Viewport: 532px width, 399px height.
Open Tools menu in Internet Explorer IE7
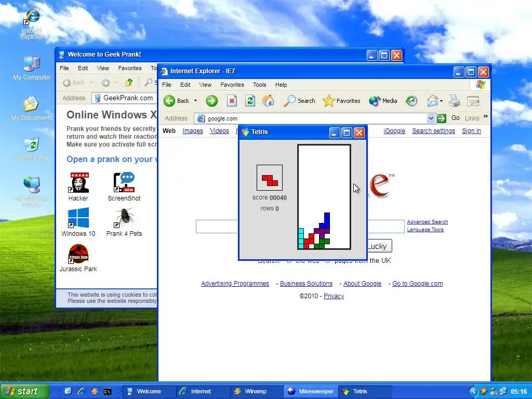pos(260,85)
